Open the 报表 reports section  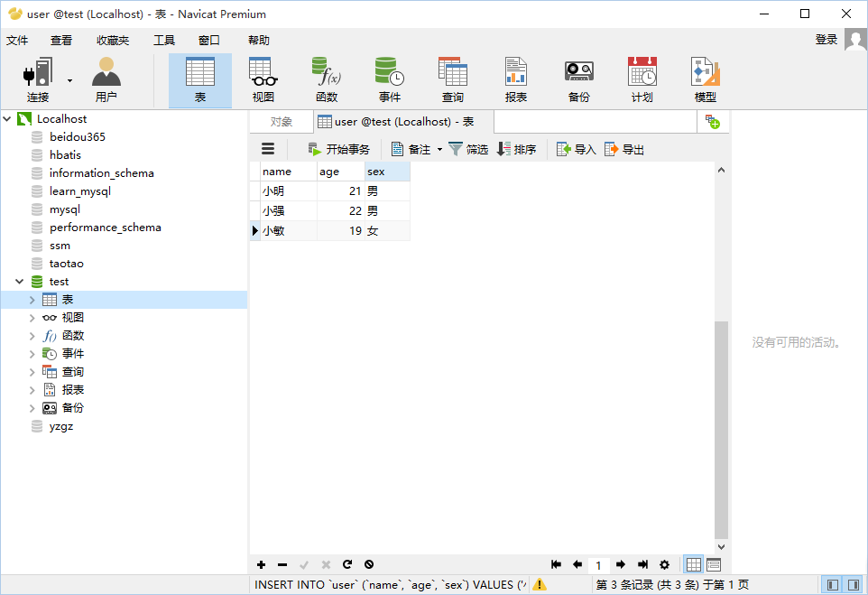pos(516,80)
